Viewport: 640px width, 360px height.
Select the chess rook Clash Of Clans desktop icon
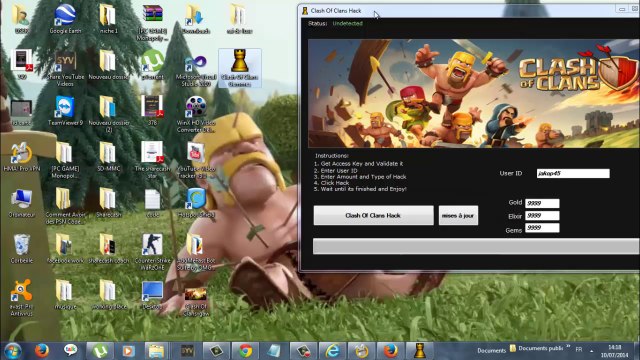click(240, 68)
